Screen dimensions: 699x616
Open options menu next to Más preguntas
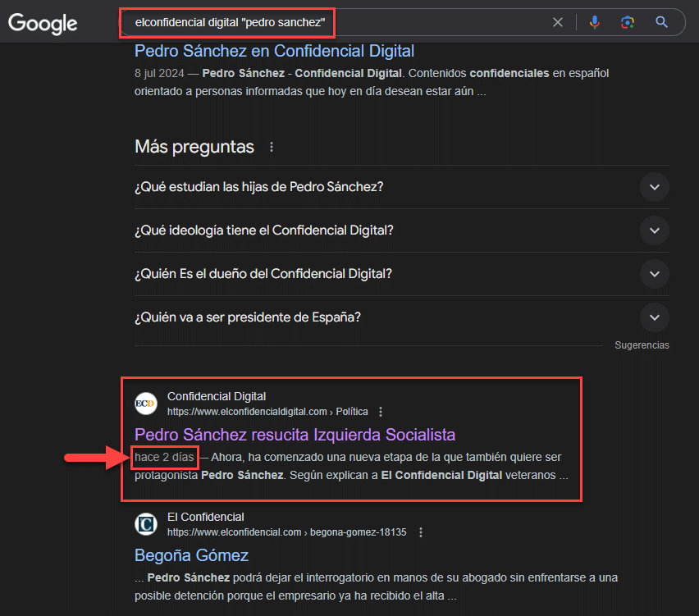pos(272,147)
